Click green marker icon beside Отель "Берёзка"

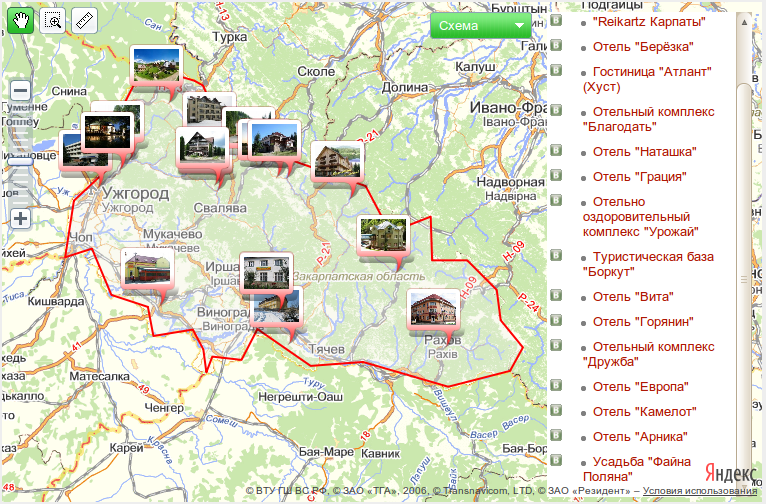(556, 45)
